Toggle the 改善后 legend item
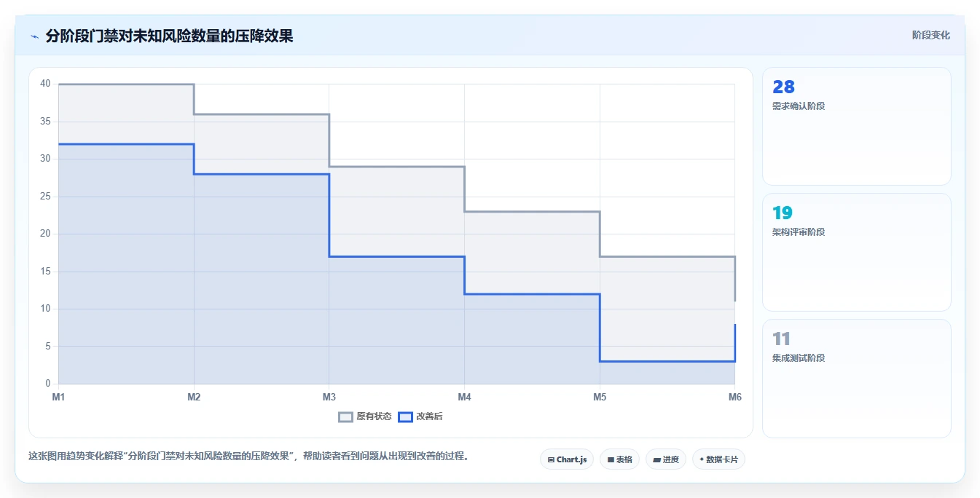Image resolution: width=980 pixels, height=498 pixels. point(420,416)
